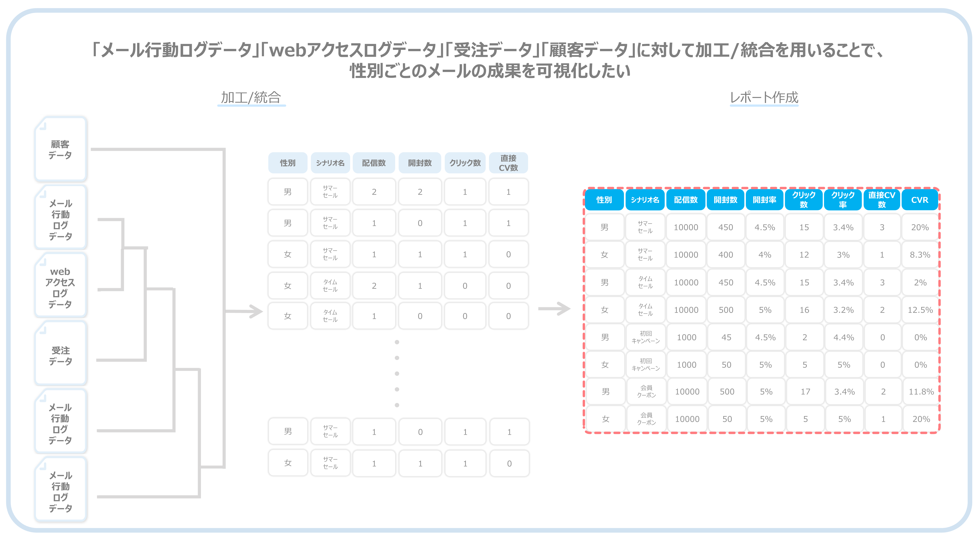Select the クリック数 cell showing 16
The image size is (980, 544).
(804, 310)
